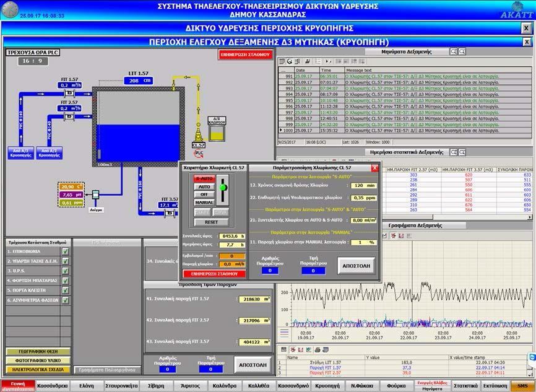Switch to Κρυοπηγή tab in bottom bar
The width and height of the screenshot is (536, 392).
(327, 386)
